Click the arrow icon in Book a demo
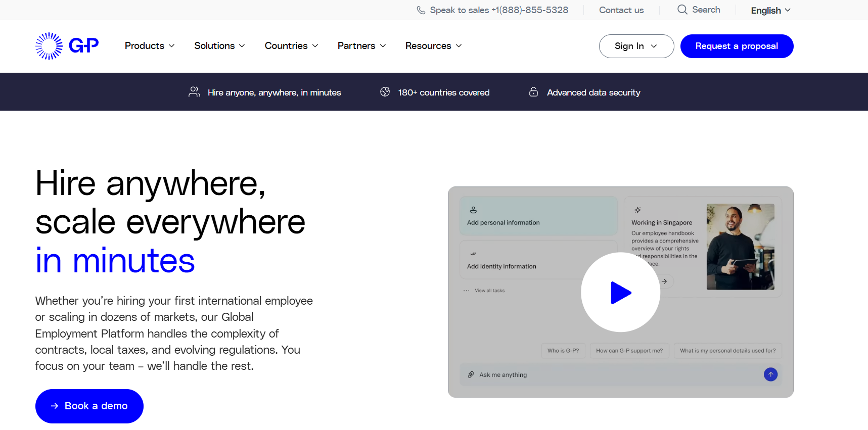 (55, 406)
